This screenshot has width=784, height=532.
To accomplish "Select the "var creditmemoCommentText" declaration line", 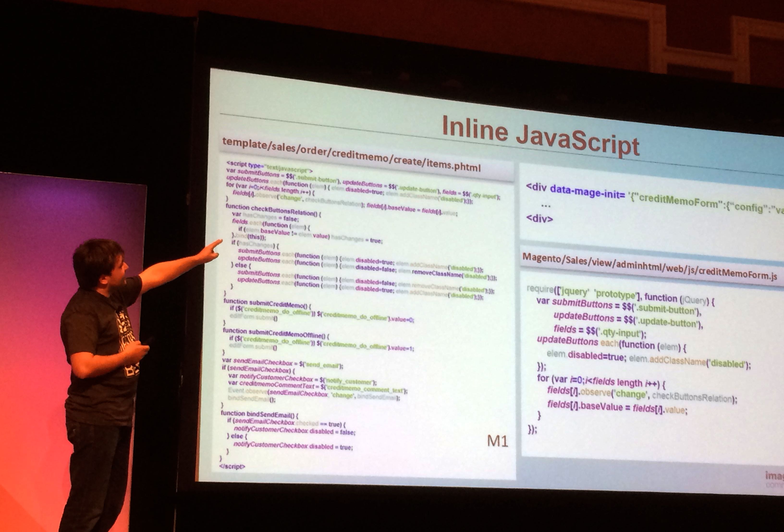I will (318, 387).
